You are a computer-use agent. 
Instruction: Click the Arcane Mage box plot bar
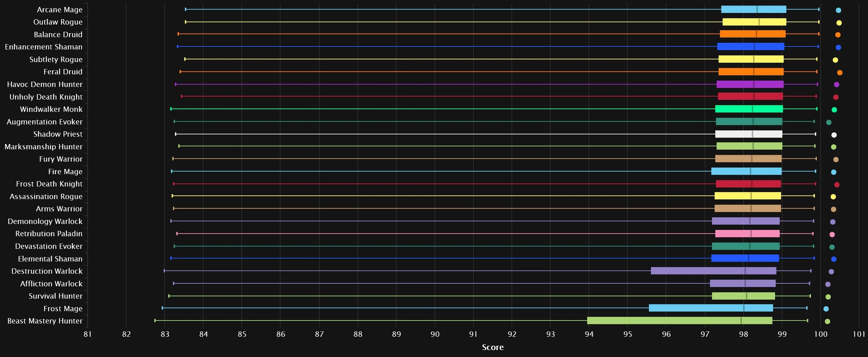click(754, 9)
